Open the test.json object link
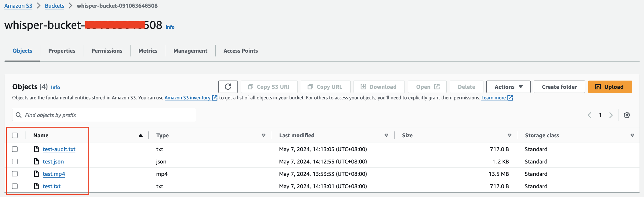 click(53, 161)
